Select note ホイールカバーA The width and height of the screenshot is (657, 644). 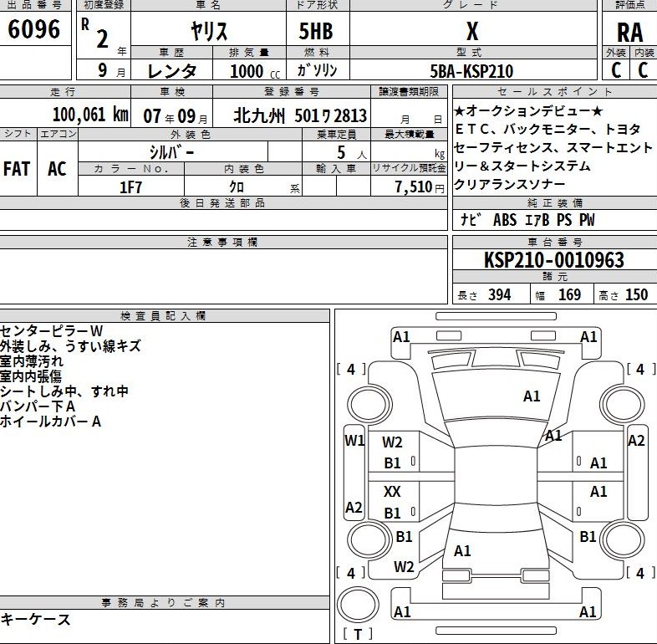point(51,422)
